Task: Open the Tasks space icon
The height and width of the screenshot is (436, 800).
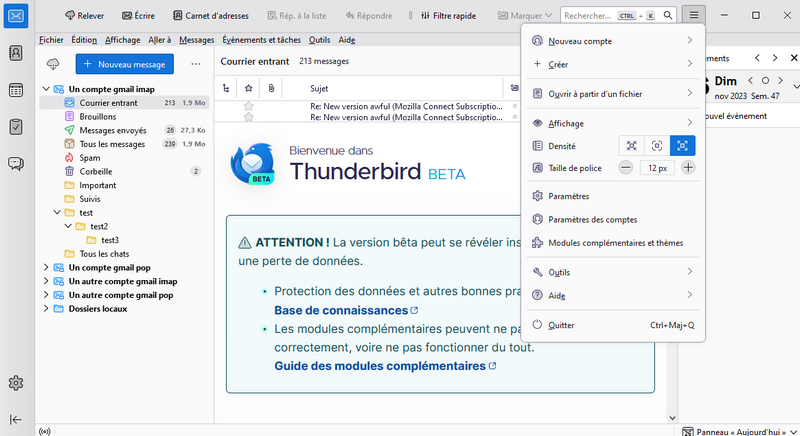Action: click(x=16, y=127)
